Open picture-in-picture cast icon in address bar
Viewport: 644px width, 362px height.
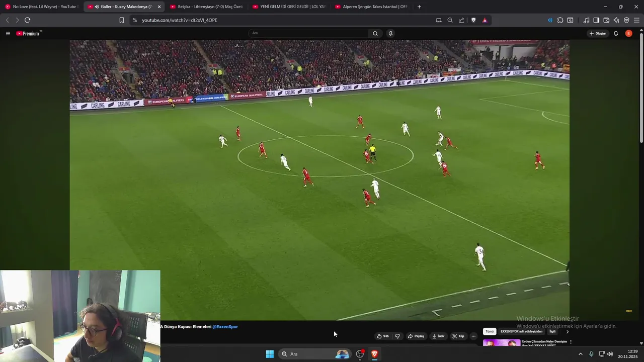click(439, 20)
